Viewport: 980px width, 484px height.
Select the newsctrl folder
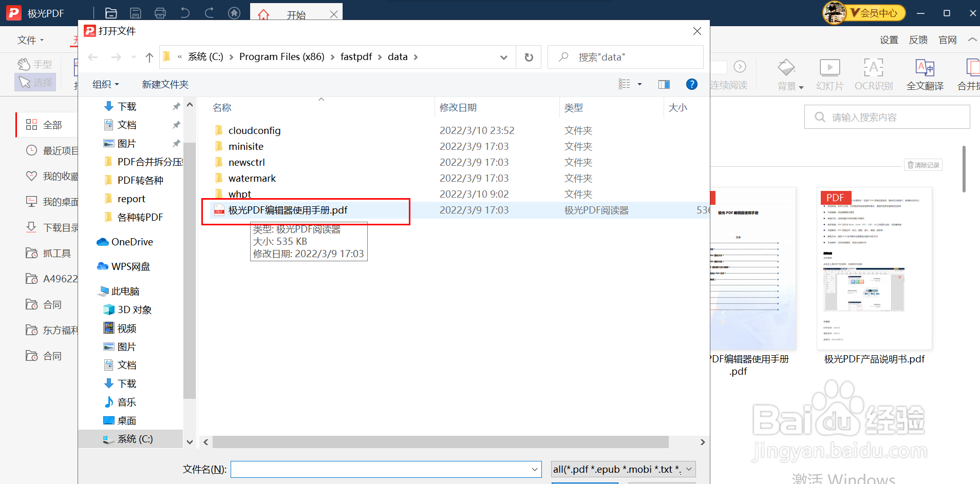coord(247,162)
